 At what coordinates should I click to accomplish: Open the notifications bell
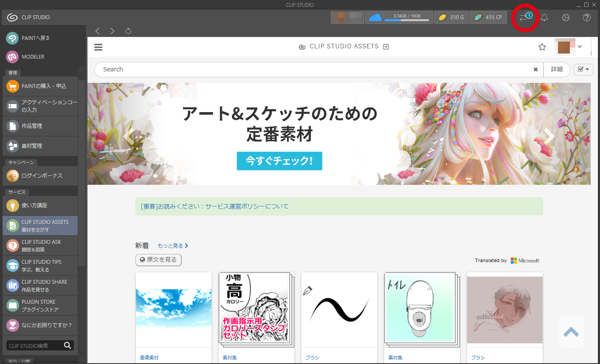pyautogui.click(x=544, y=17)
